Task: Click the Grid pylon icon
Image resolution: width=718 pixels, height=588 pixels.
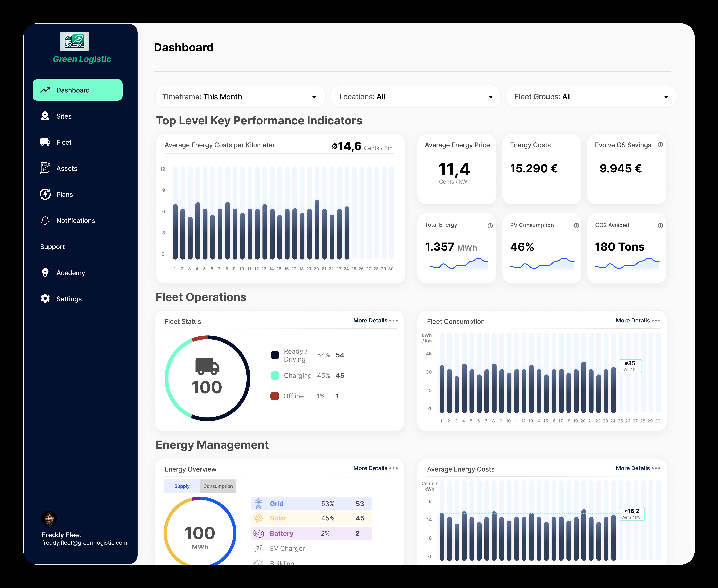Action: coord(259,504)
